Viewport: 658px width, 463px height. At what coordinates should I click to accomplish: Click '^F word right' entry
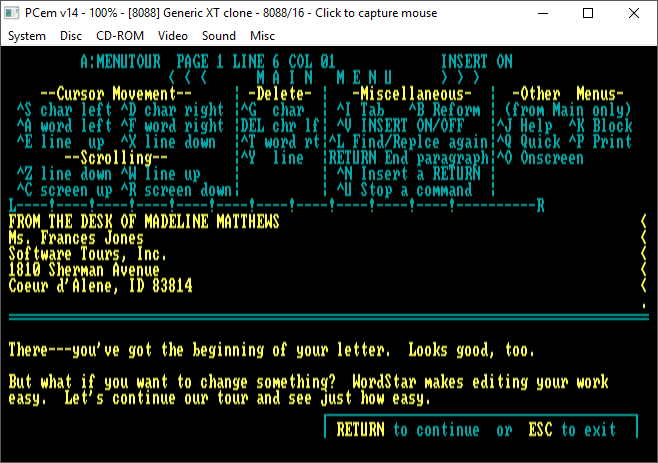click(172, 126)
